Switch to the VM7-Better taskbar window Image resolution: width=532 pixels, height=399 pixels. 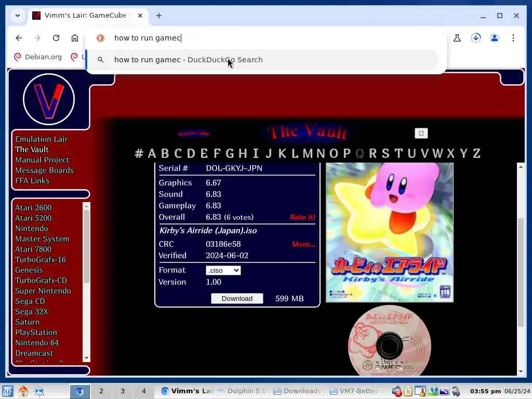coord(353,391)
